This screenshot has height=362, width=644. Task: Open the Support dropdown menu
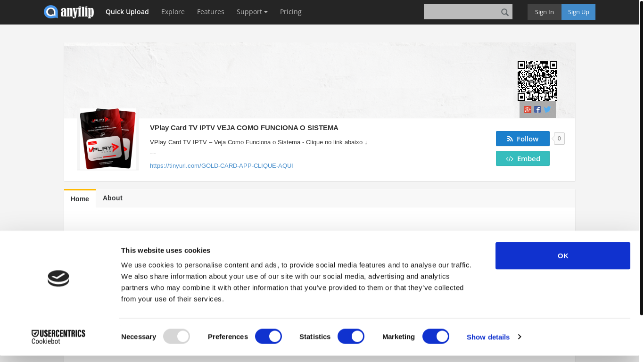252,12
